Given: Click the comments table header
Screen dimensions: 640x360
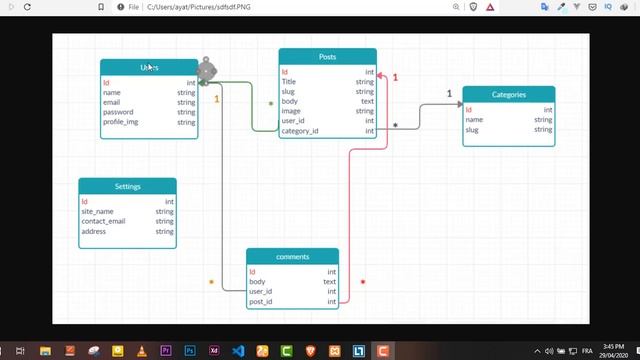Looking at the screenshot, I should 292,257.
